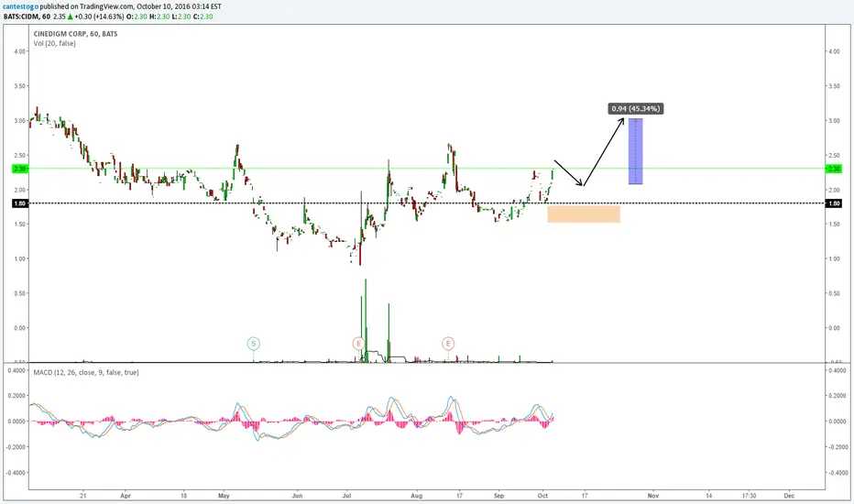Viewport: 854px width, 504px height.
Task: Click the +0.30 (+14.63%) change value
Action: click(99, 16)
